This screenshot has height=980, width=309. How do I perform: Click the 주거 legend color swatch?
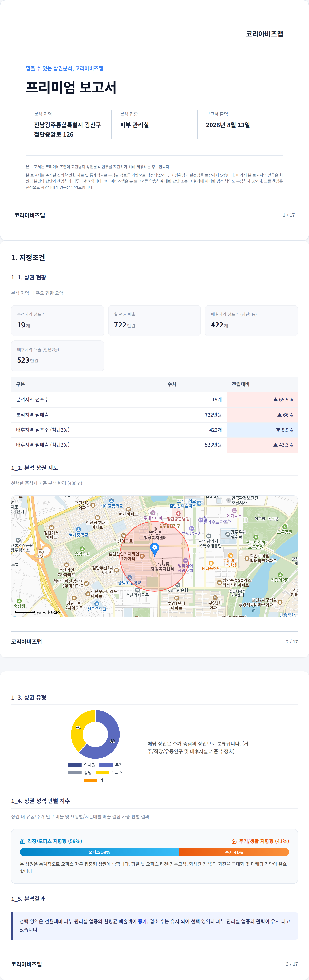click(x=106, y=765)
